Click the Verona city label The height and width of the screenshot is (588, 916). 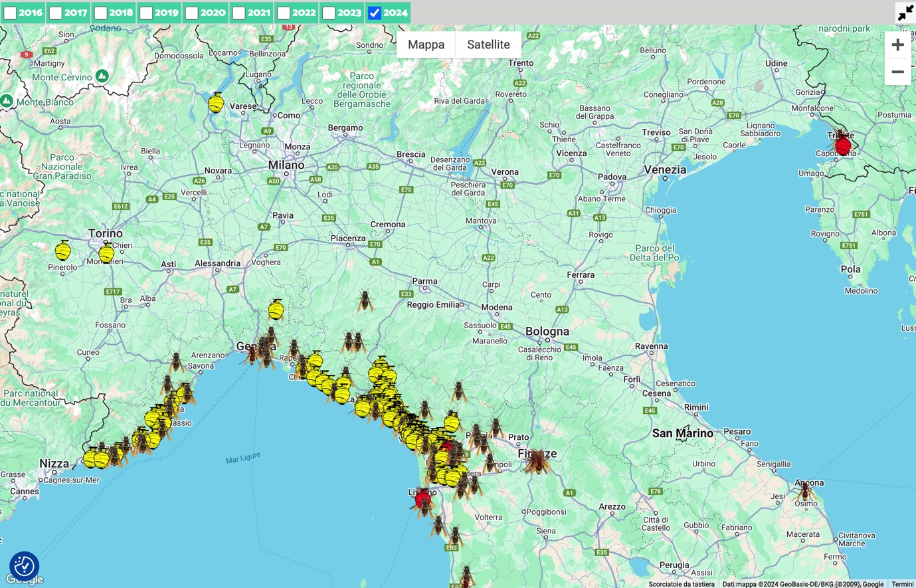(x=505, y=172)
